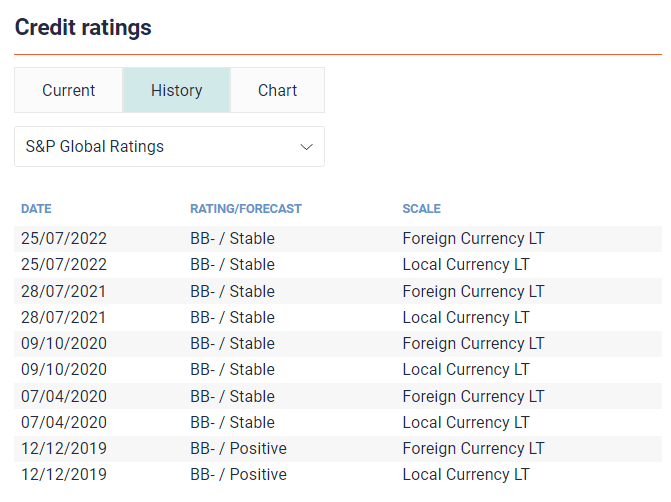Screen dimensions: 671x502
Task: Open the S&P Global Ratings dropdown
Action: point(169,146)
